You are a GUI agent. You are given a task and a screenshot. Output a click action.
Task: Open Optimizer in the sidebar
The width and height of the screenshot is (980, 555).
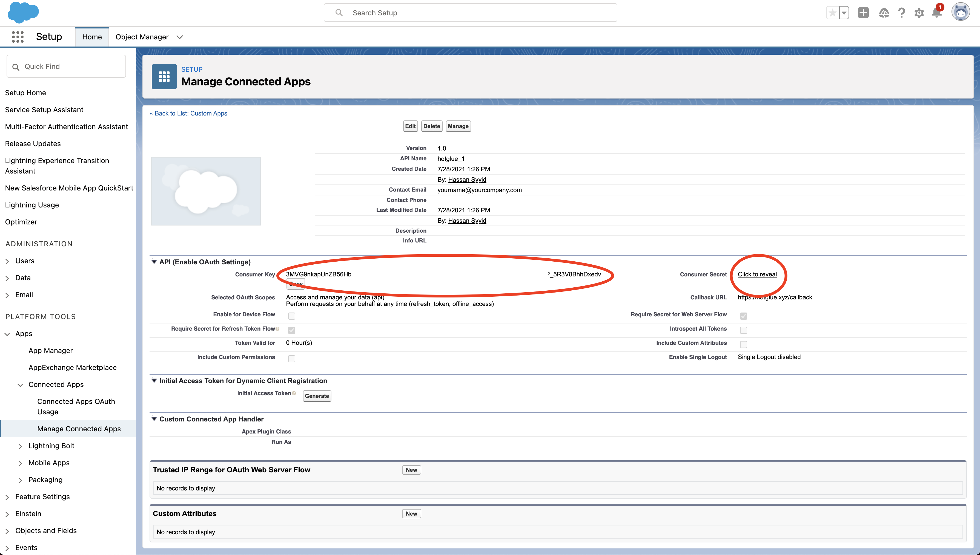click(x=21, y=222)
